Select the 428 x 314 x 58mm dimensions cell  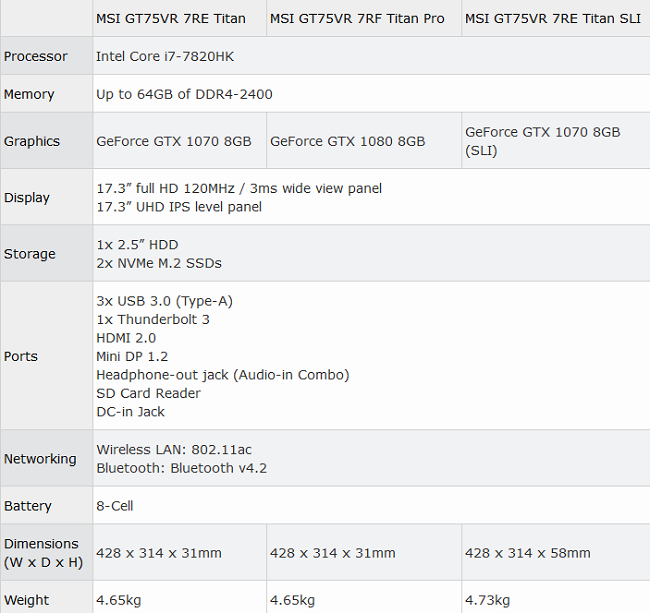(527, 553)
